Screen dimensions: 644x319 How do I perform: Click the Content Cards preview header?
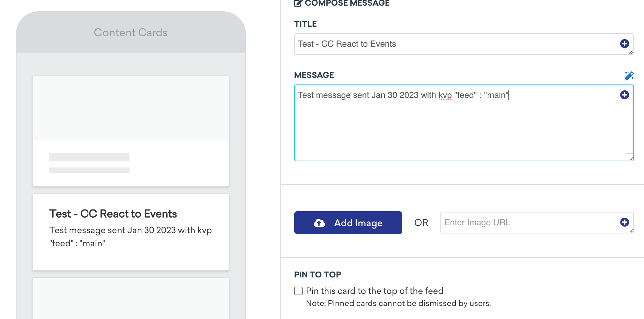pos(131,33)
